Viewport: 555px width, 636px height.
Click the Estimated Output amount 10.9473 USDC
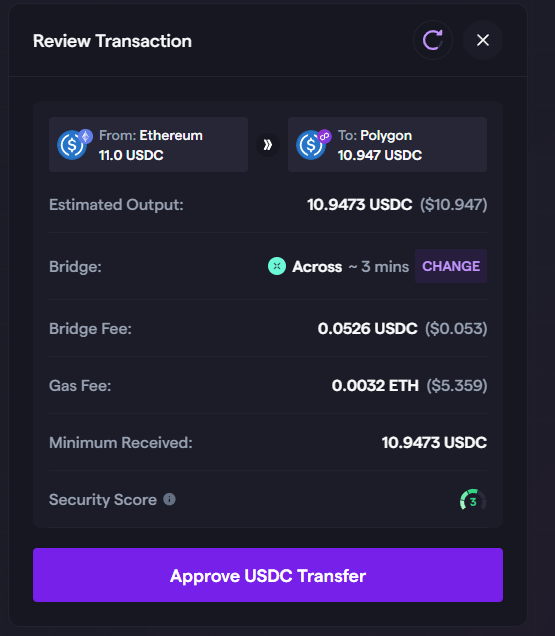pyautogui.click(x=359, y=205)
